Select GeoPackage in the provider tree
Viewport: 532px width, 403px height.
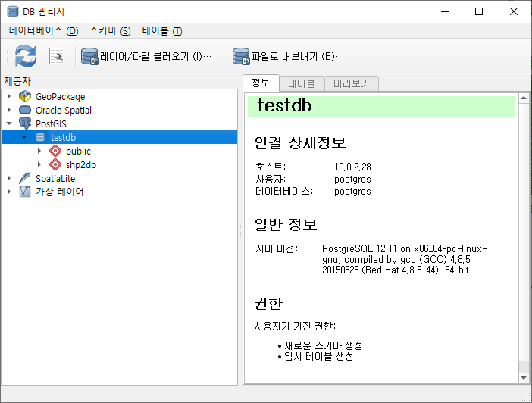(x=60, y=97)
